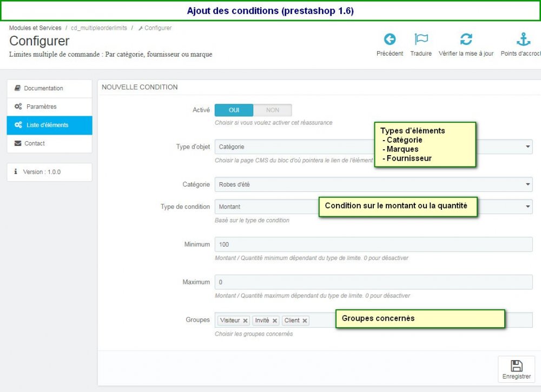
Task: Click the Vérifier la mise à jour refresh icon
Action: pos(466,39)
